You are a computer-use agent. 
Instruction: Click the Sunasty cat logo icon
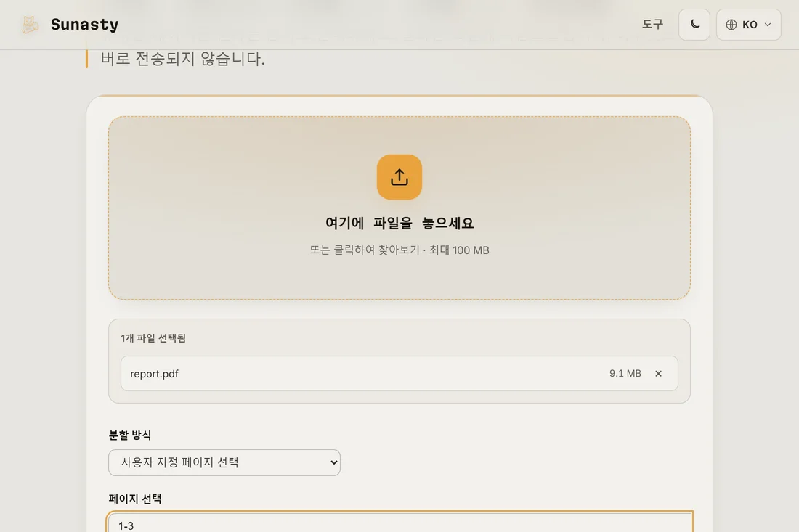coord(30,25)
